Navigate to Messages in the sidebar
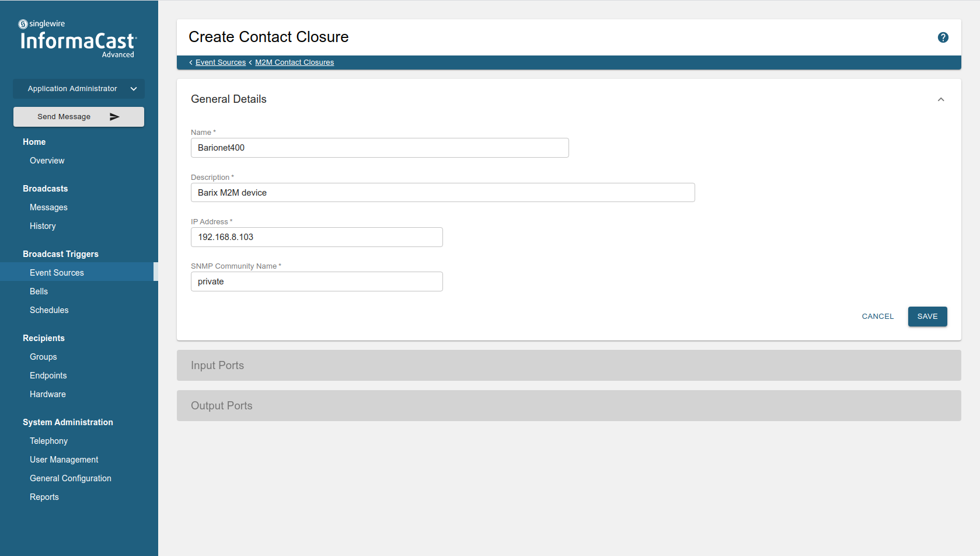This screenshot has height=556, width=980. coord(48,207)
